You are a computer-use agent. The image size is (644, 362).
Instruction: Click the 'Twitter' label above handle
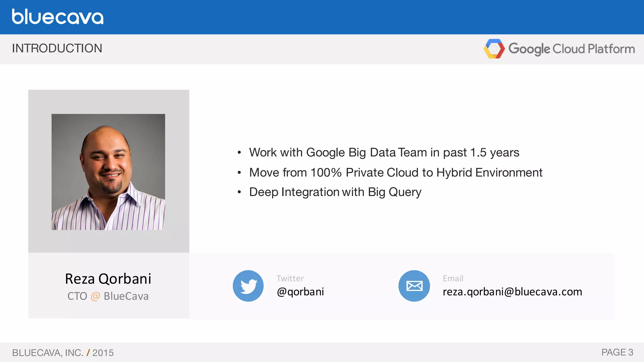(290, 278)
